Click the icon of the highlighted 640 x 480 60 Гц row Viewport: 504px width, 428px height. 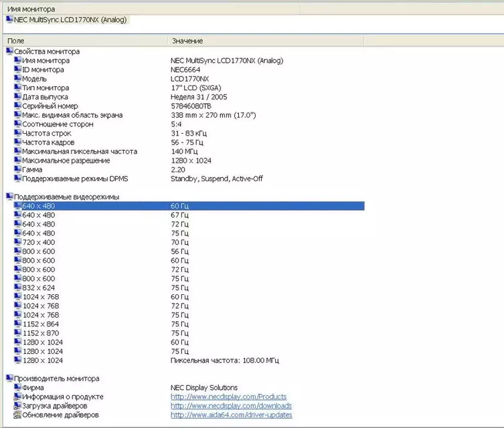pos(17,205)
